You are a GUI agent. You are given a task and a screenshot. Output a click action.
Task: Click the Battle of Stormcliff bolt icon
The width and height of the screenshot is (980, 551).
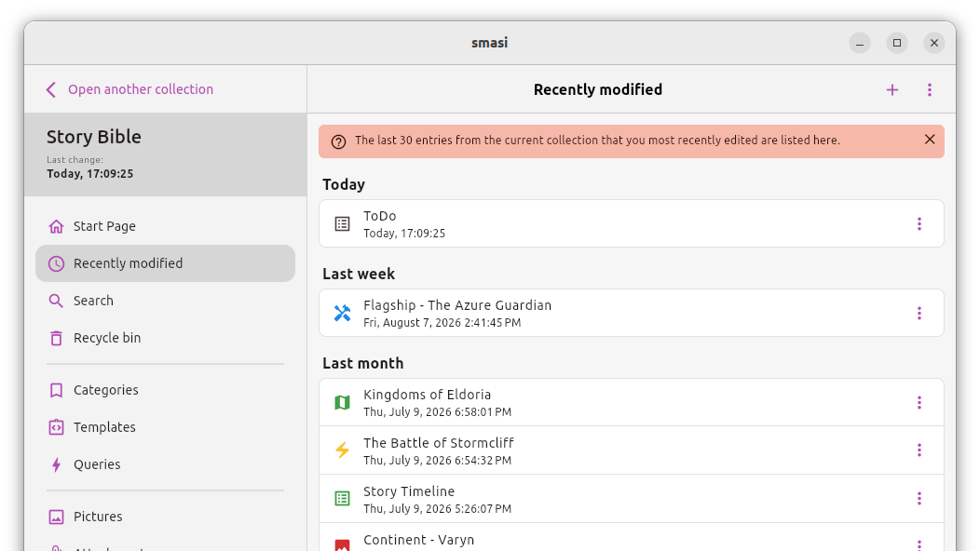point(343,450)
